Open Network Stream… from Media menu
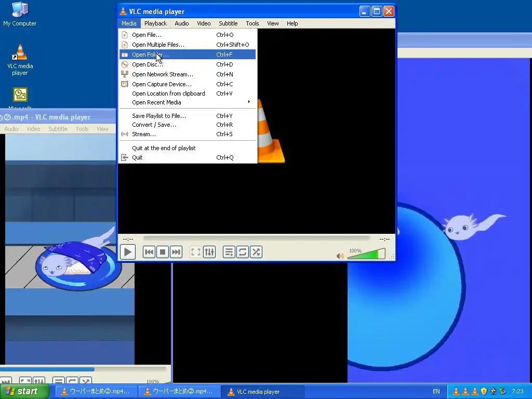The image size is (532, 399). point(188,74)
